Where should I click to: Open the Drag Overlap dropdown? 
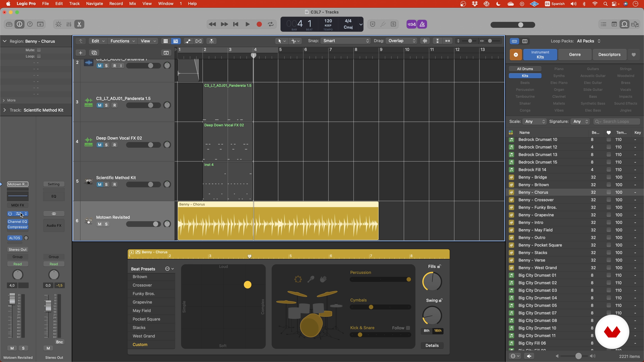tap(401, 41)
